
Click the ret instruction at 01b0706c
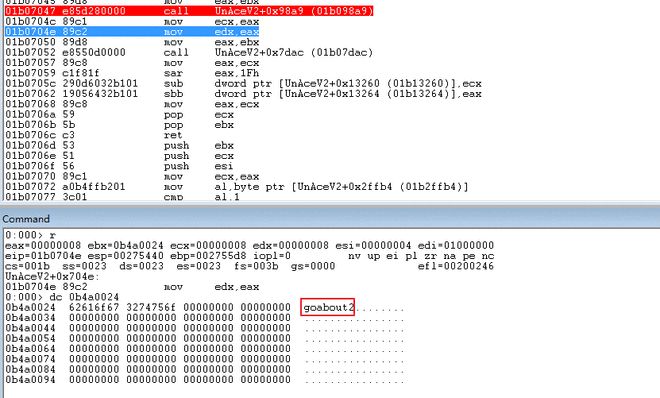[93, 135]
